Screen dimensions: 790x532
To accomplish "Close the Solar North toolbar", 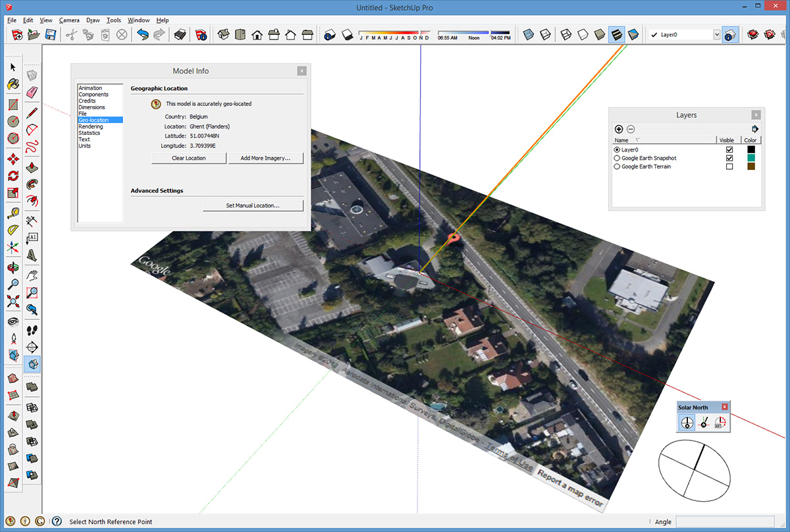I will 725,407.
